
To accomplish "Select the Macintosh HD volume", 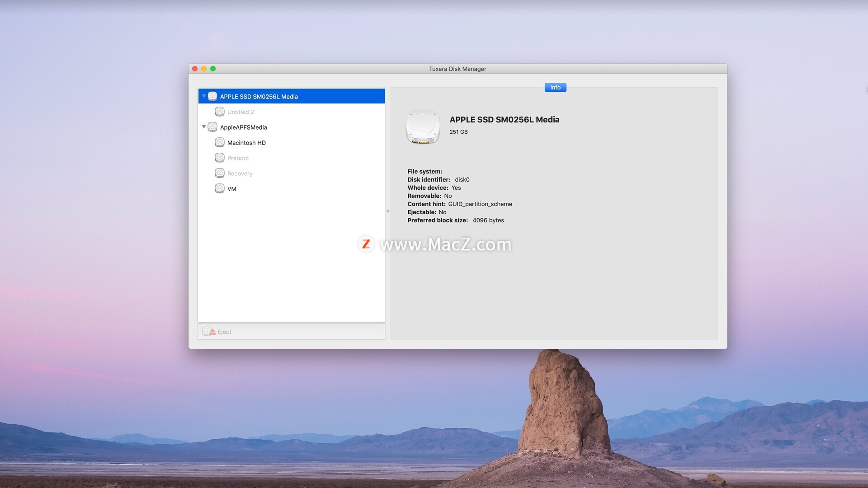I will [x=292, y=142].
